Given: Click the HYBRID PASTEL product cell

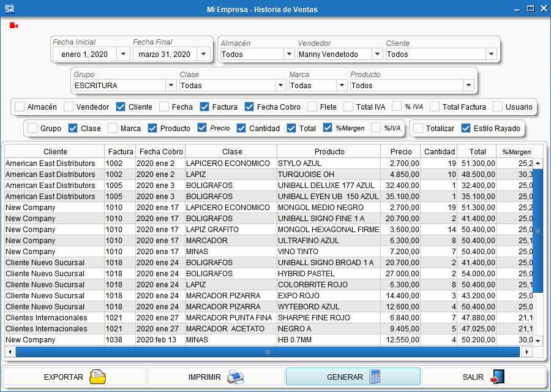Looking at the screenshot, I should point(329,274).
